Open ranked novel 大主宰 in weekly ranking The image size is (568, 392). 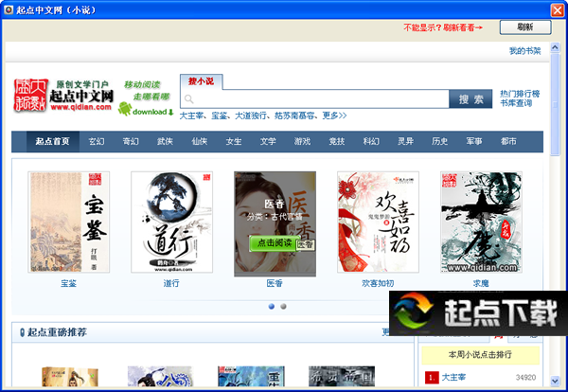point(453,378)
